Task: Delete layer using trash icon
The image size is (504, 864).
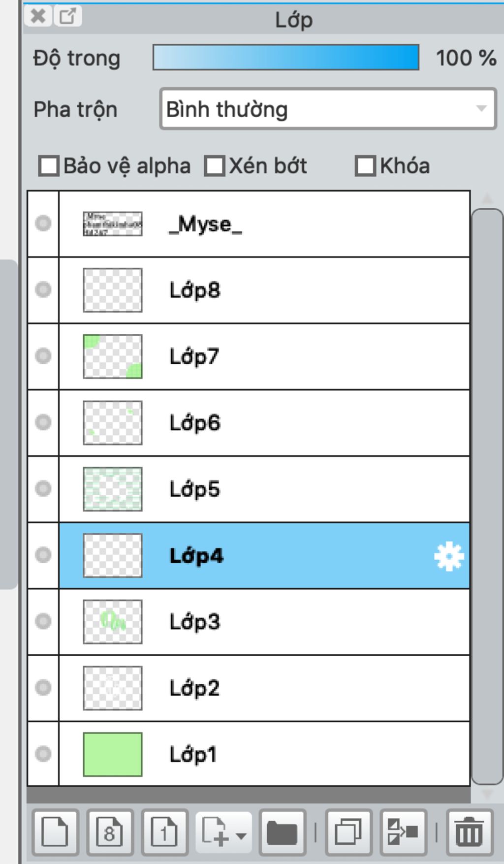Action: point(469,832)
